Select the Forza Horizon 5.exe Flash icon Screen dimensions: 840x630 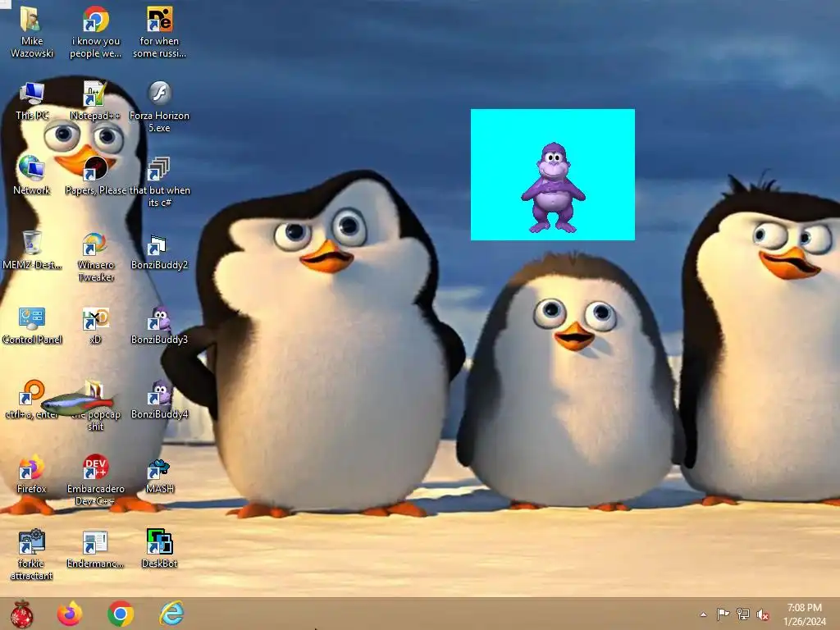pyautogui.click(x=159, y=94)
